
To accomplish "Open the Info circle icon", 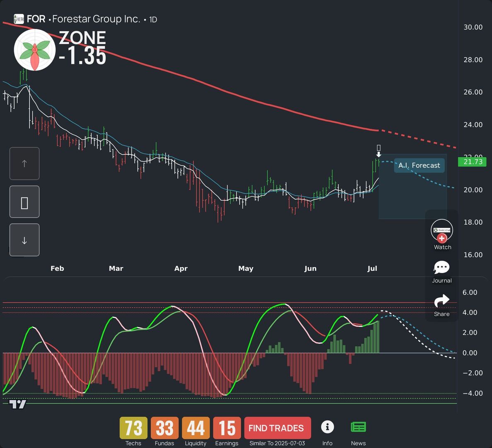I will [327, 427].
